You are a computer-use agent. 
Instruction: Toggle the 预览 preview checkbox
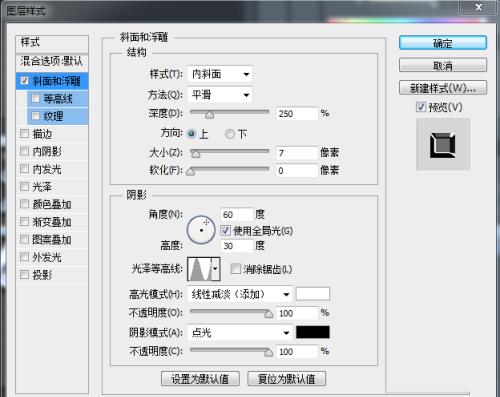pos(421,107)
